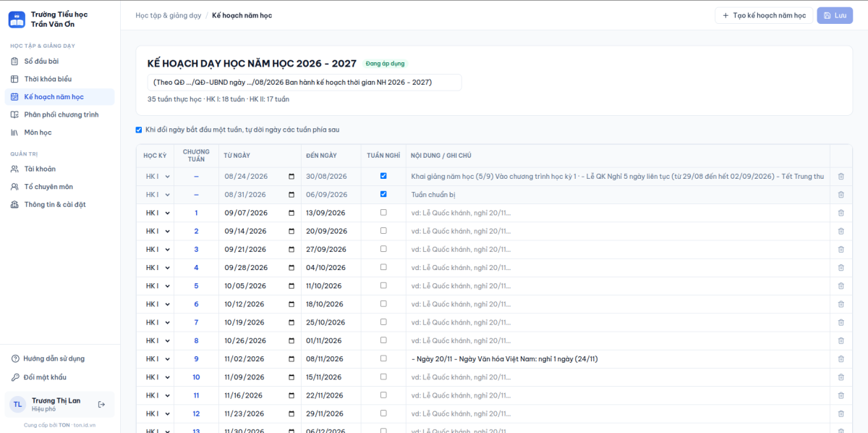This screenshot has height=433, width=868.
Task: Delete the week 1 row with trash icon
Action: 841,213
